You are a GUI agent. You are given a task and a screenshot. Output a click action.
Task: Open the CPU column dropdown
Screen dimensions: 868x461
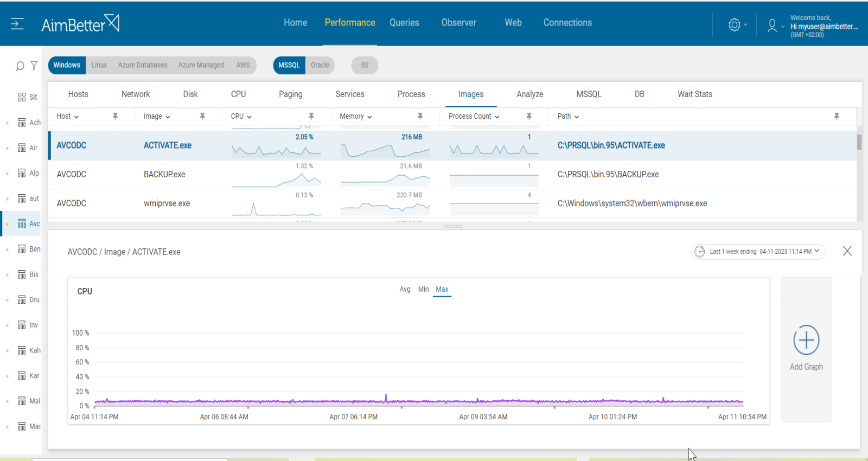tap(250, 117)
